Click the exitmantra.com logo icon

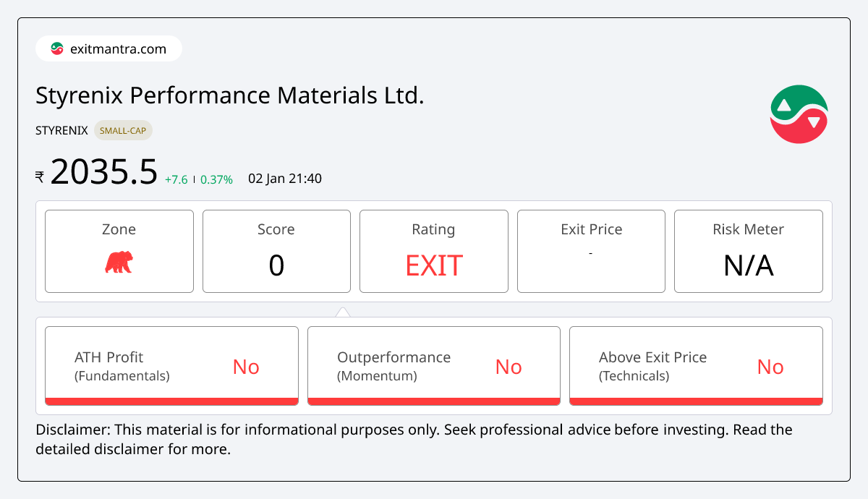pos(56,48)
